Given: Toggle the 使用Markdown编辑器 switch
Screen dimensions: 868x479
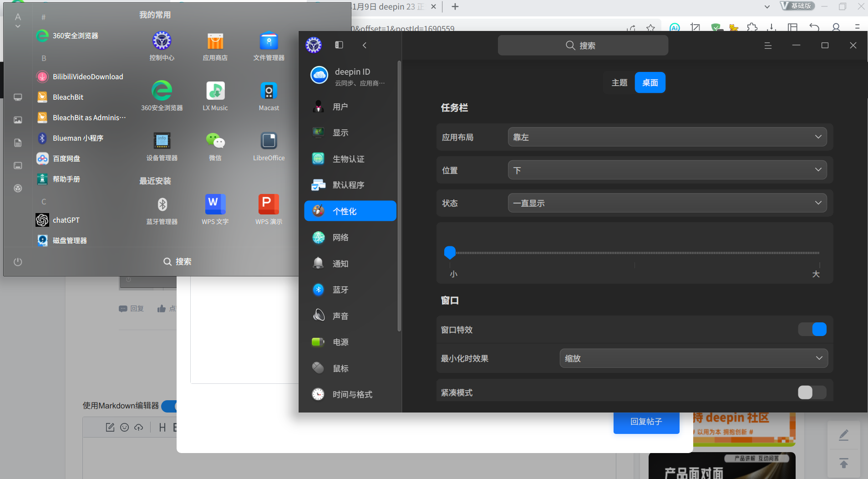Looking at the screenshot, I should 169,406.
